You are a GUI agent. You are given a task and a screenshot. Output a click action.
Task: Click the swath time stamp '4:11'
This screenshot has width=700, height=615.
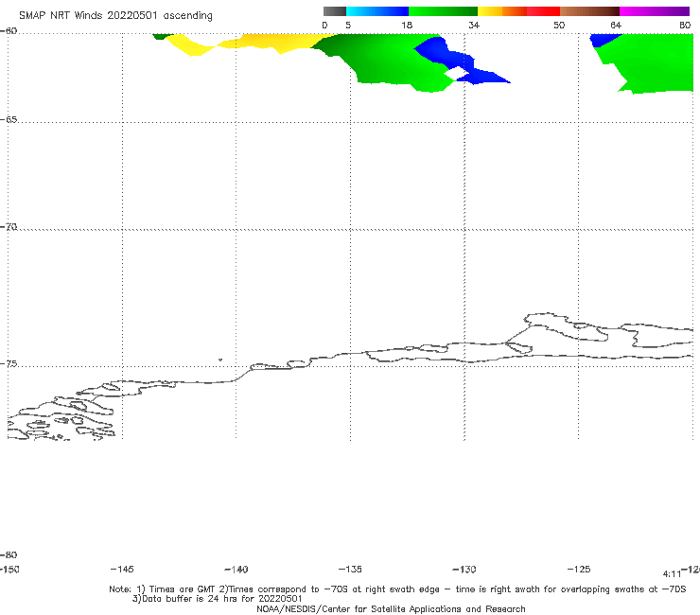click(672, 574)
